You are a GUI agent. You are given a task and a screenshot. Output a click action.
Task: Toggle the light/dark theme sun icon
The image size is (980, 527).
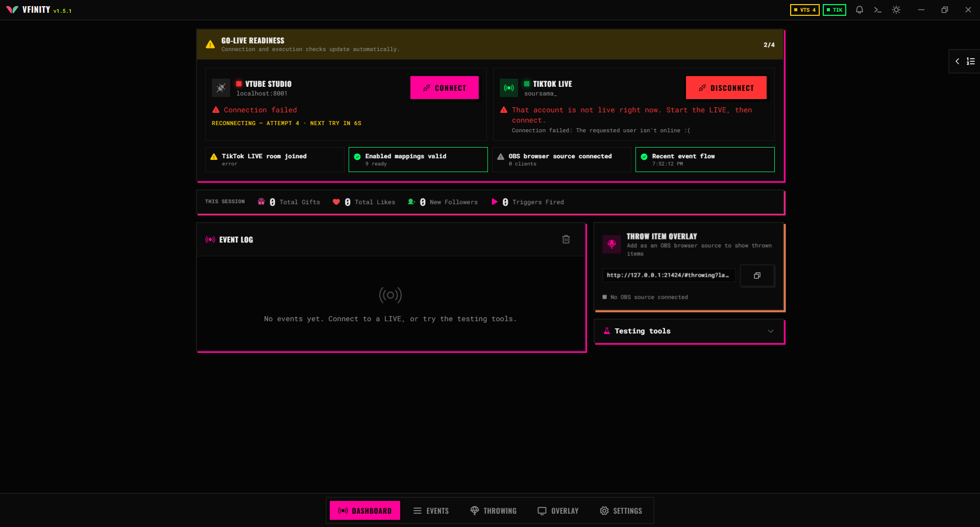tap(896, 10)
